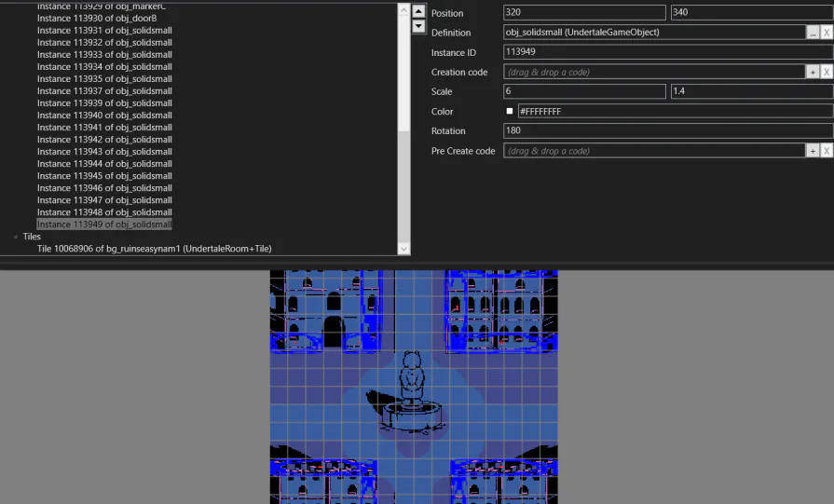Select Instance 113942 of obj_solidsmall
This screenshot has height=504, width=834.
(104, 140)
